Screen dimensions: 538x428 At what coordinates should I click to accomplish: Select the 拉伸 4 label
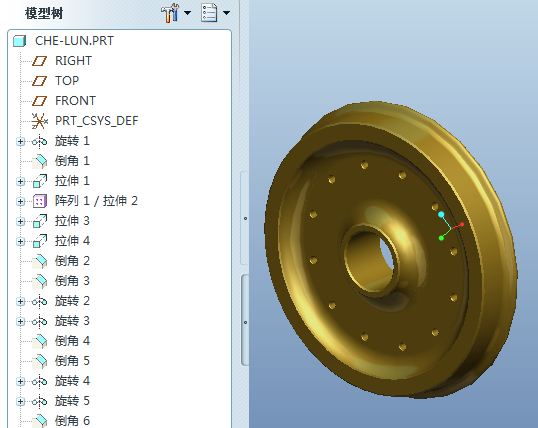click(x=72, y=241)
